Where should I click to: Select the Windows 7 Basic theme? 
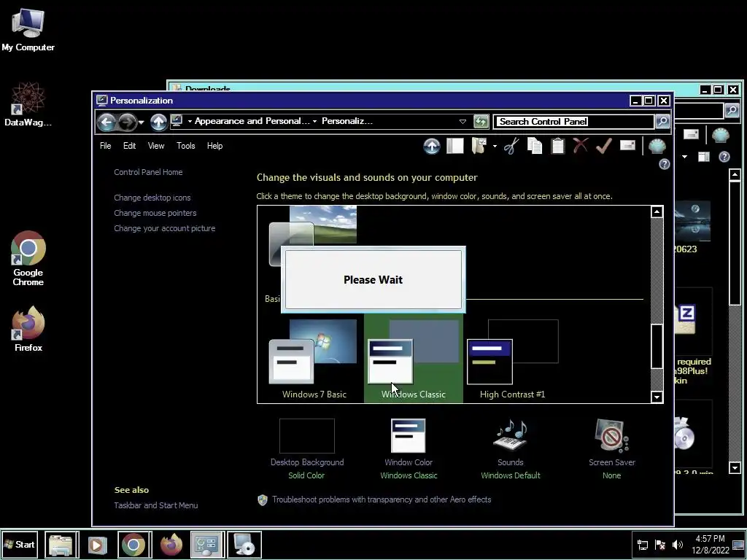coord(314,359)
